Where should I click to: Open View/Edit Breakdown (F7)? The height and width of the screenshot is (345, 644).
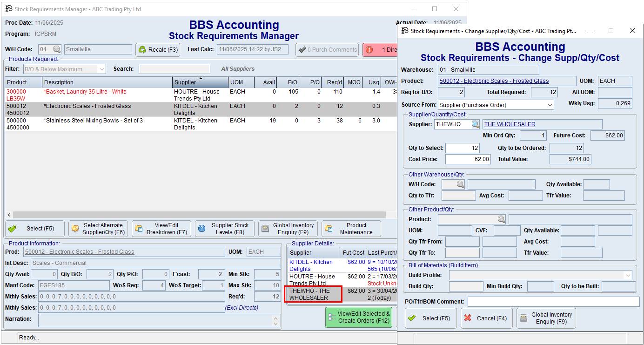click(161, 229)
